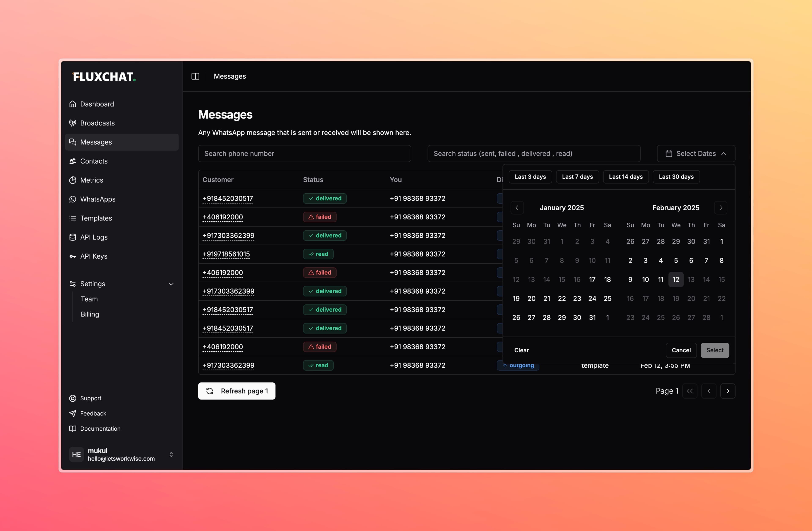Open WhatsApps section icon
This screenshot has width=812, height=531.
pyautogui.click(x=73, y=199)
